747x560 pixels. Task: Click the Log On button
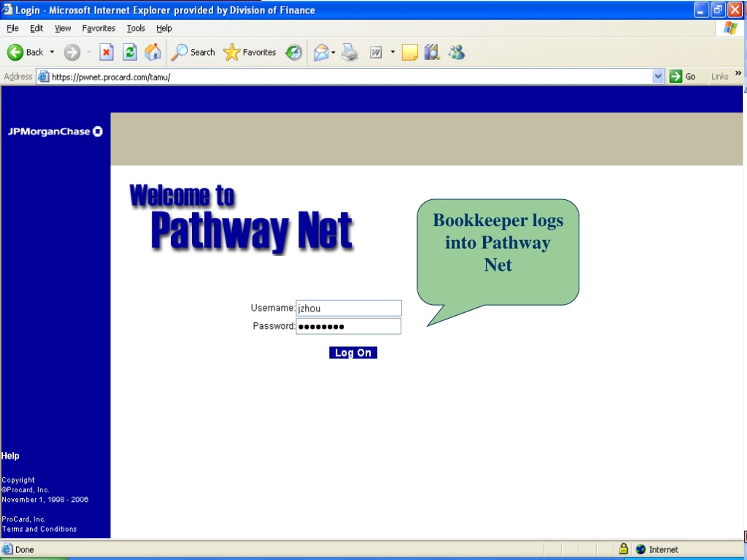[x=353, y=353]
